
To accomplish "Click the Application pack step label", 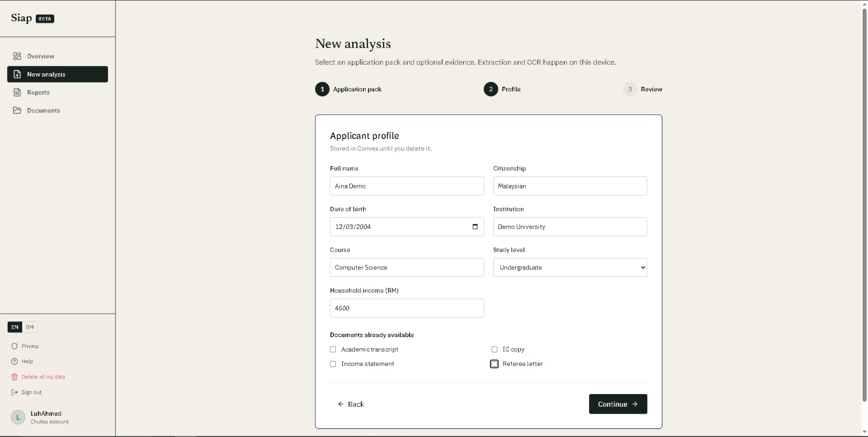I will tap(357, 89).
